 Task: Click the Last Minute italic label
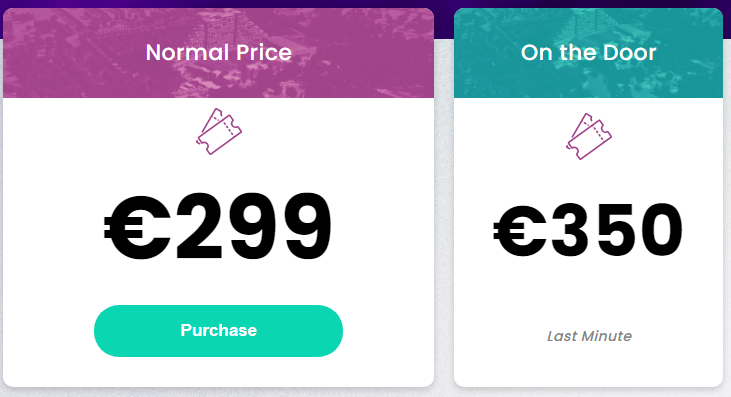click(589, 336)
